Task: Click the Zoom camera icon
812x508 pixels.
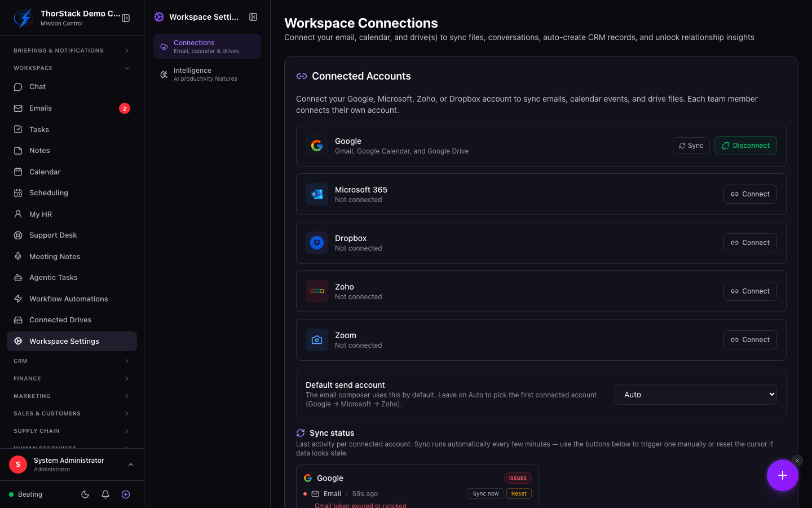Action: (317, 340)
